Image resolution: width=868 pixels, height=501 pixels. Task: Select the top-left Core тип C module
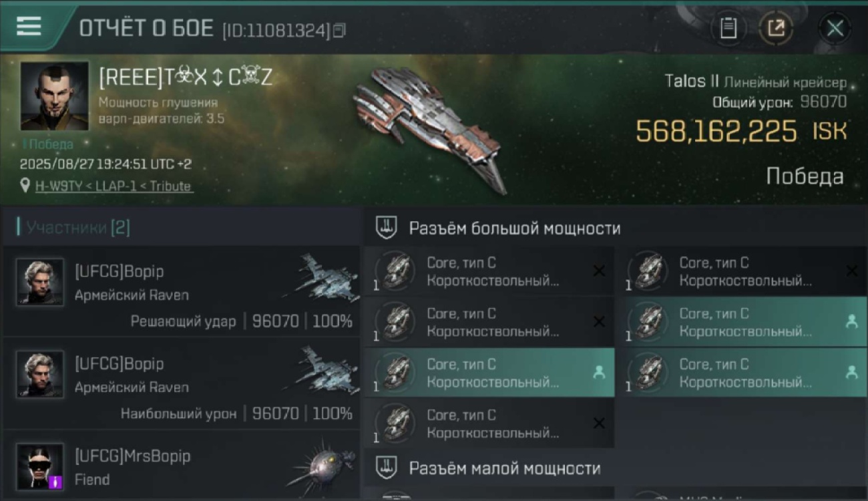(x=489, y=271)
